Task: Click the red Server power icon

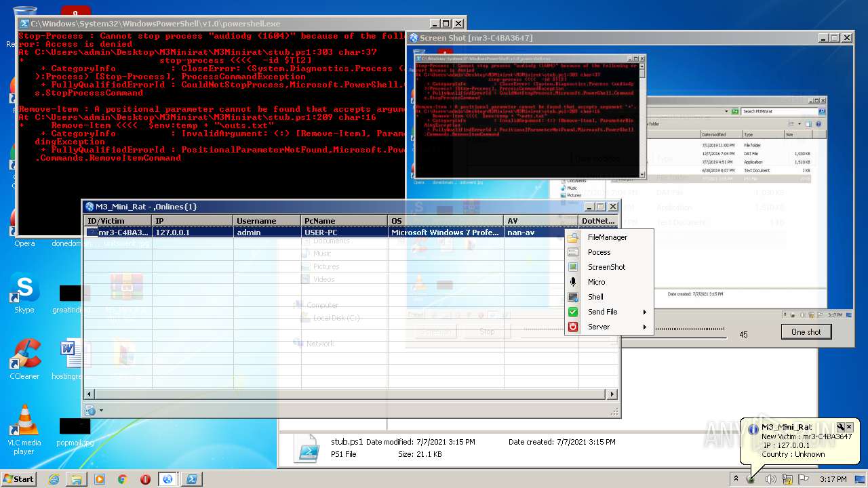Action: pos(573,327)
